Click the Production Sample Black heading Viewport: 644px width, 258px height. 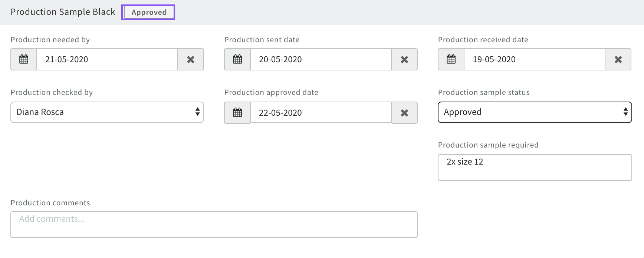[x=63, y=12]
